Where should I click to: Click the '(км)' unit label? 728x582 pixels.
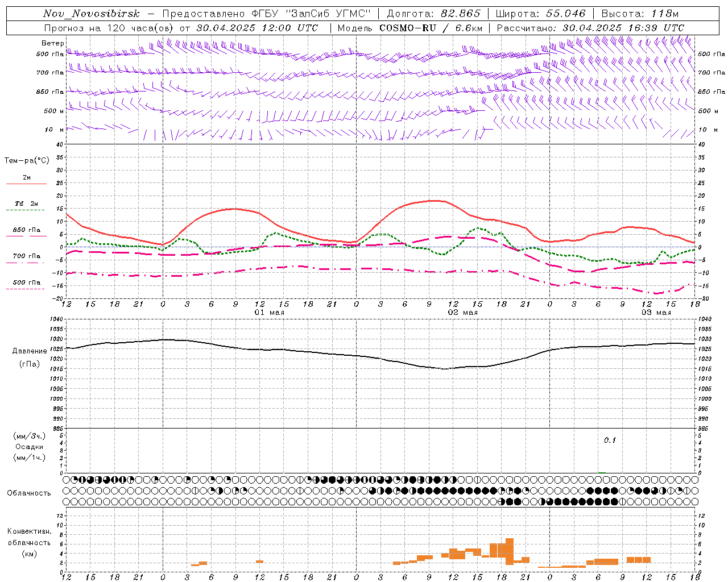[x=30, y=554]
